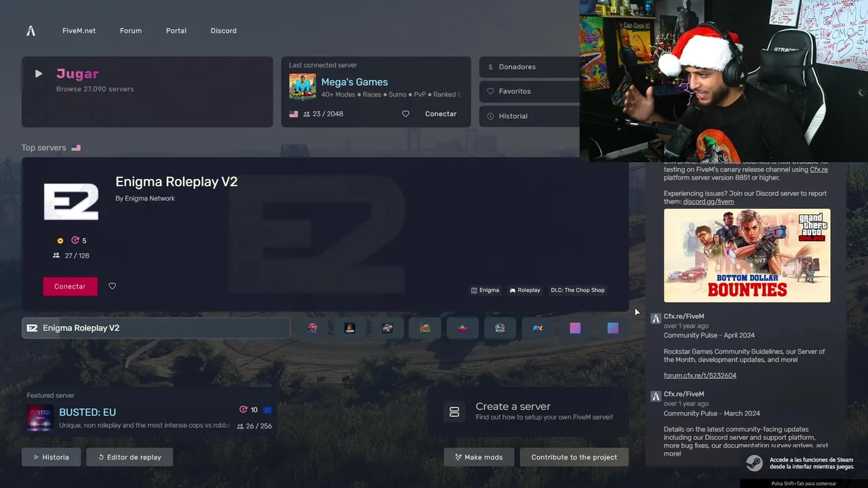Click the red Conectar button for Enigma
This screenshot has width=868, height=488.
pyautogui.click(x=70, y=287)
